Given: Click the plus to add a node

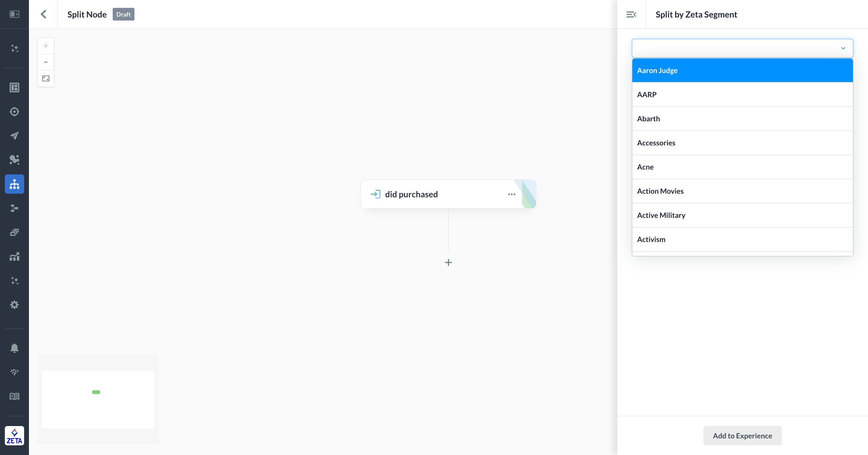Looking at the screenshot, I should 448,262.
